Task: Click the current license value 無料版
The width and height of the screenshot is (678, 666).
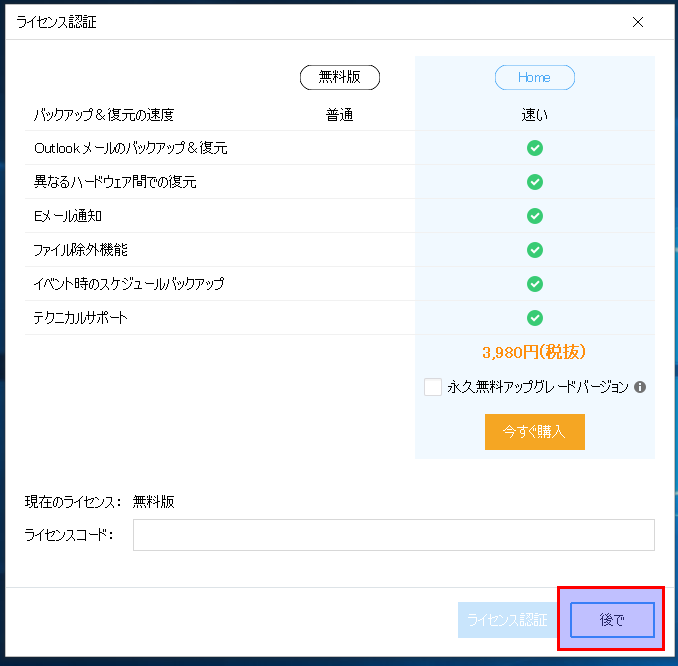Action: point(154,502)
